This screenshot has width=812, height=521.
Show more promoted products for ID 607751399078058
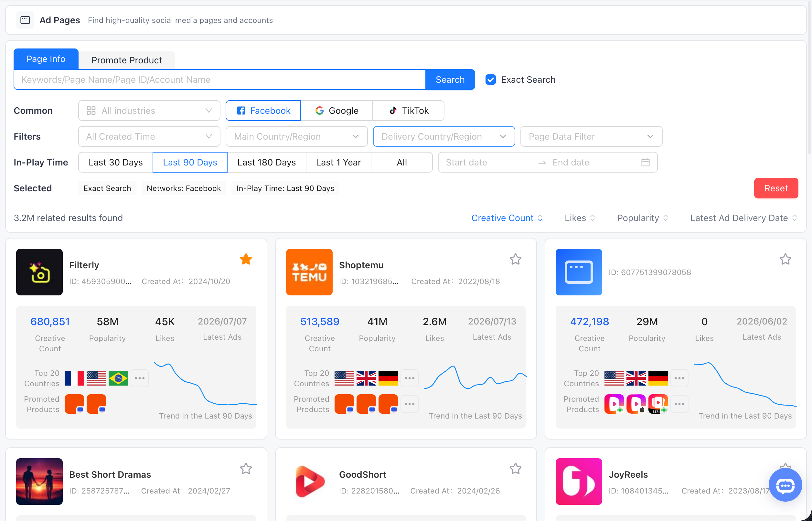679,404
